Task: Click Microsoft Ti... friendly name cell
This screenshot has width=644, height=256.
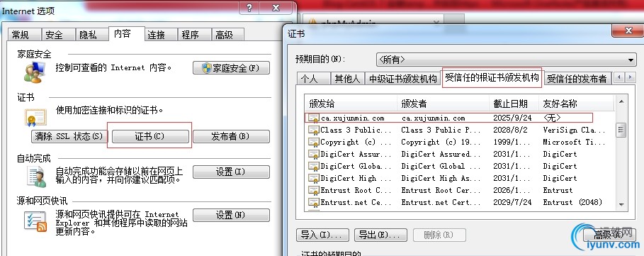Action: (x=574, y=142)
